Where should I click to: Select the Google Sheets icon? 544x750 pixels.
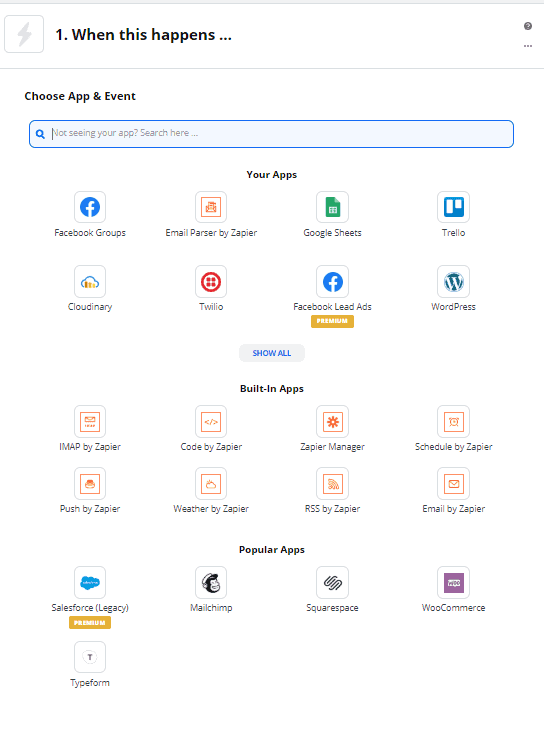coord(333,207)
